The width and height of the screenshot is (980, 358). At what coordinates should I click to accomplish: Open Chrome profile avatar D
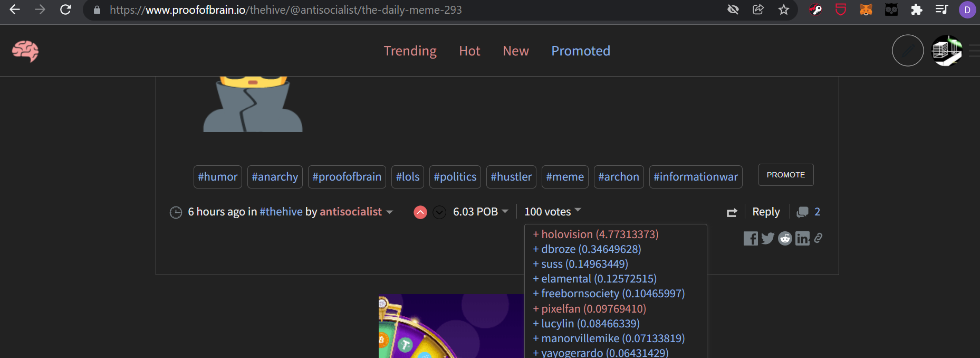click(967, 10)
